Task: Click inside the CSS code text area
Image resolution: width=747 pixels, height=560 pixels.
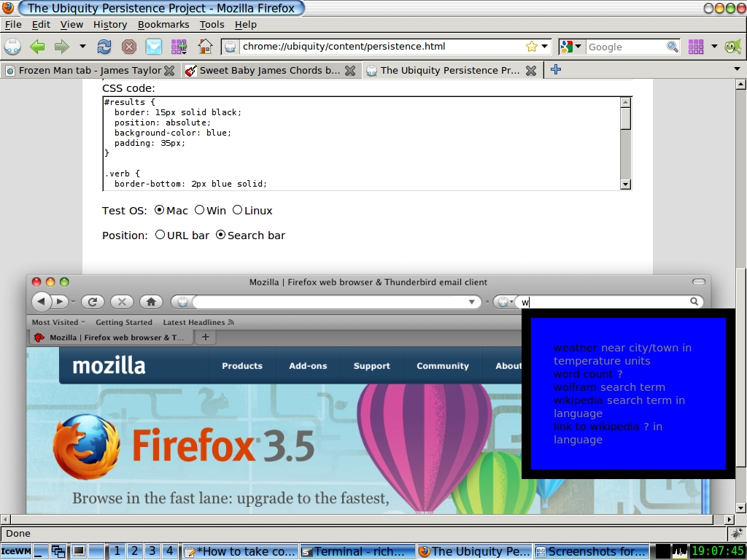Action: [x=362, y=143]
